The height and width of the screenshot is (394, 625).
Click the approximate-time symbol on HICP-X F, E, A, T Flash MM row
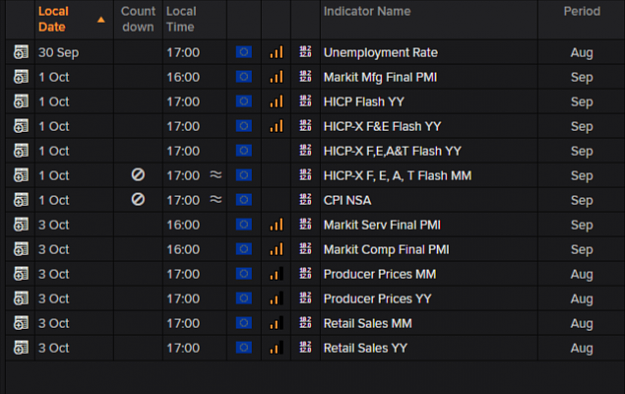click(x=216, y=175)
